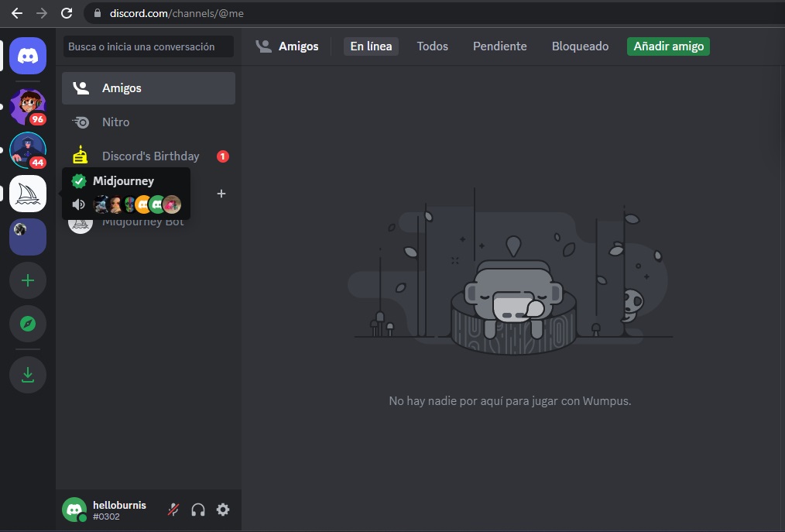Open User Settings gear icon

click(x=223, y=510)
